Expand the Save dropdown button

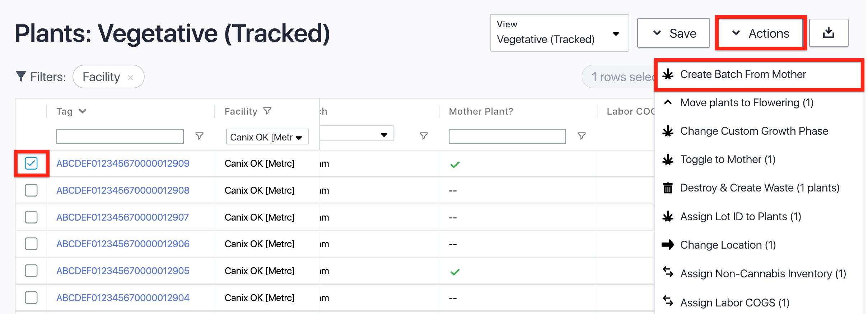point(673,33)
